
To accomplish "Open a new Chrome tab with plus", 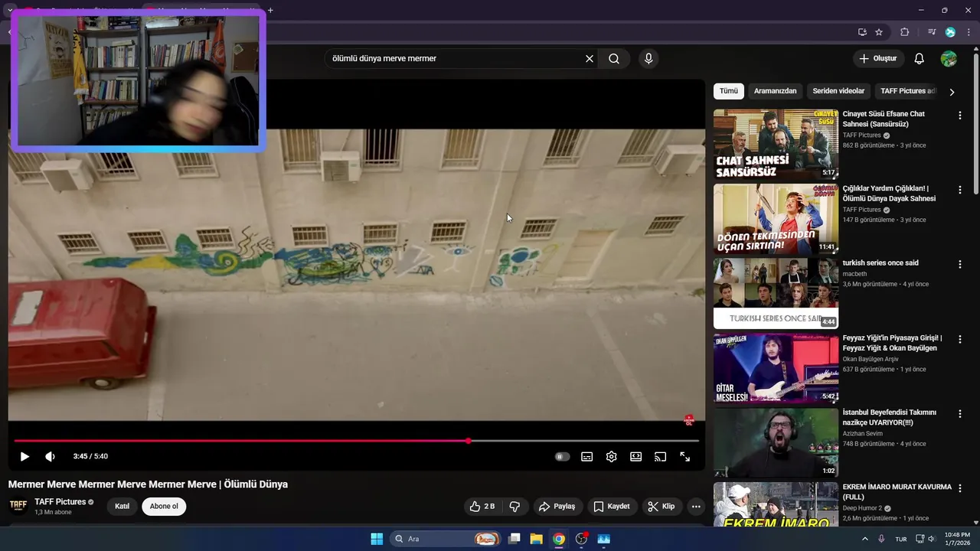I will click(x=270, y=10).
